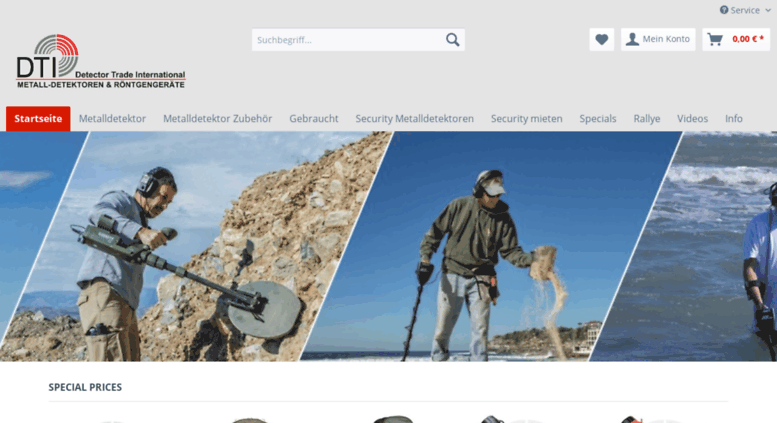The height and width of the screenshot is (423, 777).
Task: Click the SPECIAL PRICES heading
Action: (85, 387)
